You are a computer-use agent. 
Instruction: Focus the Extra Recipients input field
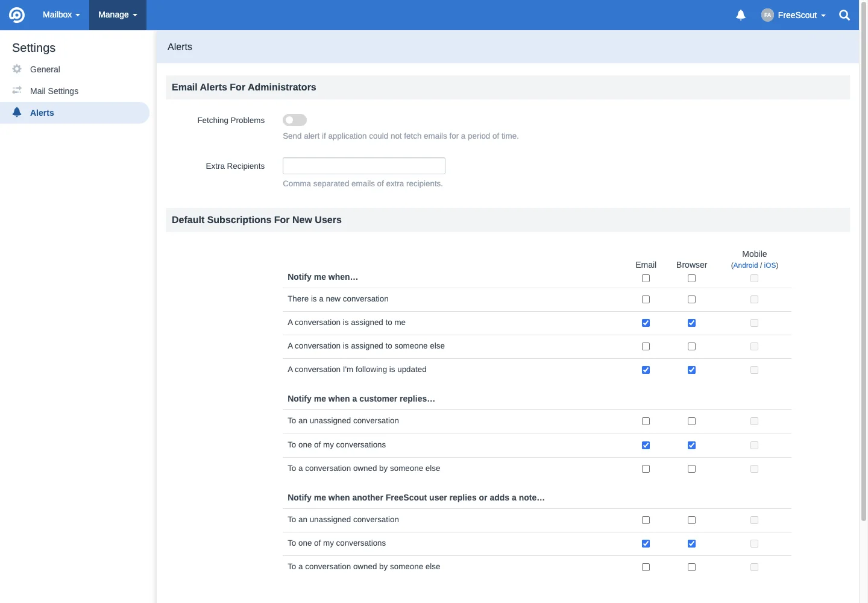[x=364, y=166]
